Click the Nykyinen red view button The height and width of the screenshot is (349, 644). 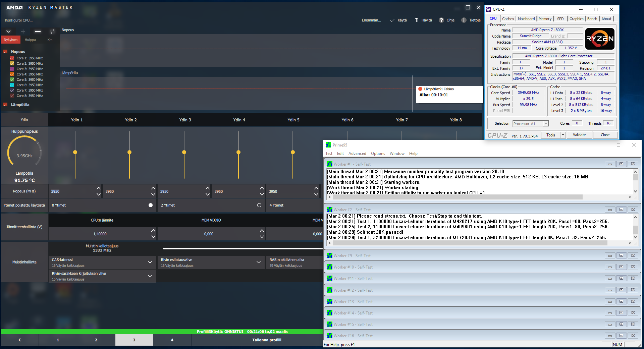click(11, 40)
